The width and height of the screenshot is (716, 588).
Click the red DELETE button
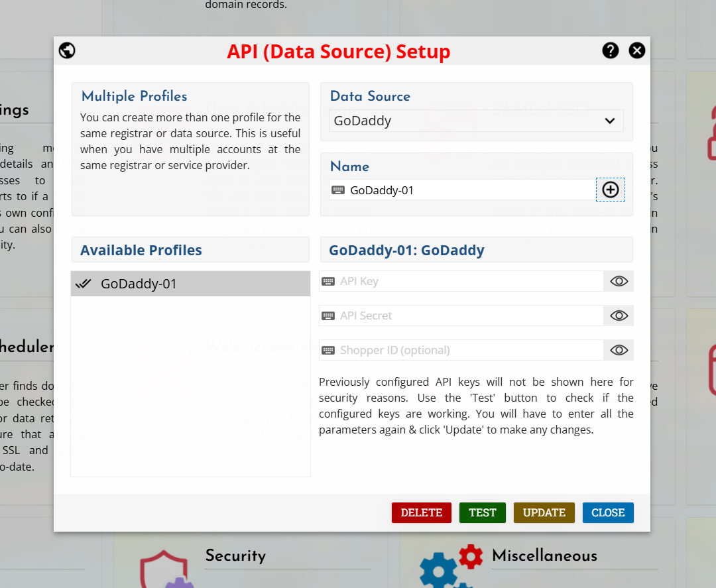tap(422, 512)
